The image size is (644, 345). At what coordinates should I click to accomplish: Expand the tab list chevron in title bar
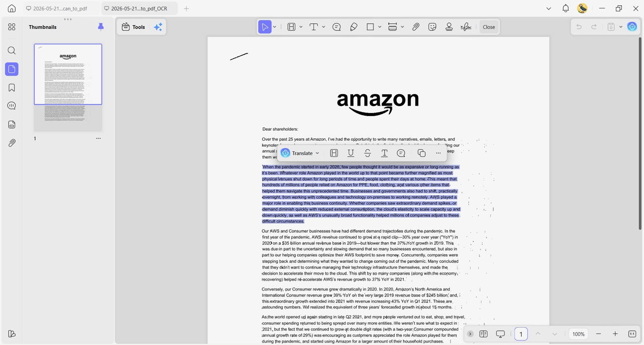point(548,8)
